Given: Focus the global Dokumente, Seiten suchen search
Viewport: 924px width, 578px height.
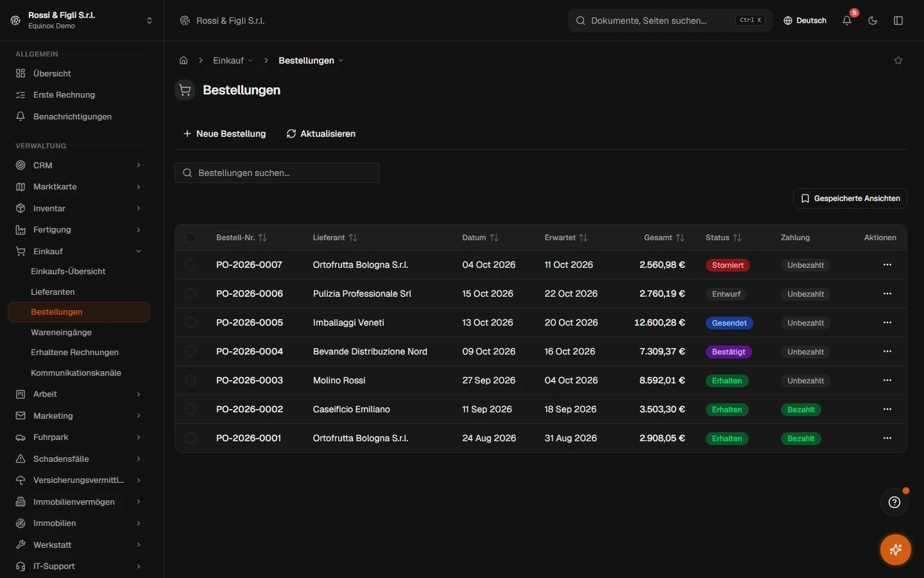Looking at the screenshot, I should pos(671,21).
